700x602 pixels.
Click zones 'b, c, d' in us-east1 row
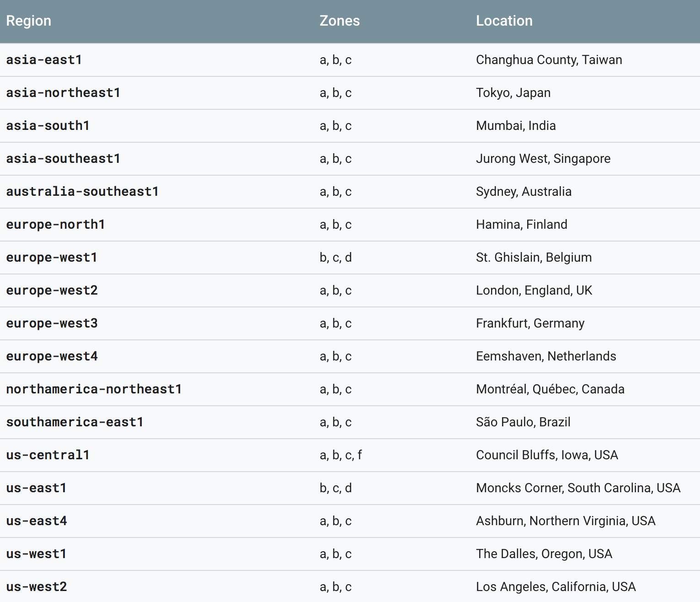[336, 488]
